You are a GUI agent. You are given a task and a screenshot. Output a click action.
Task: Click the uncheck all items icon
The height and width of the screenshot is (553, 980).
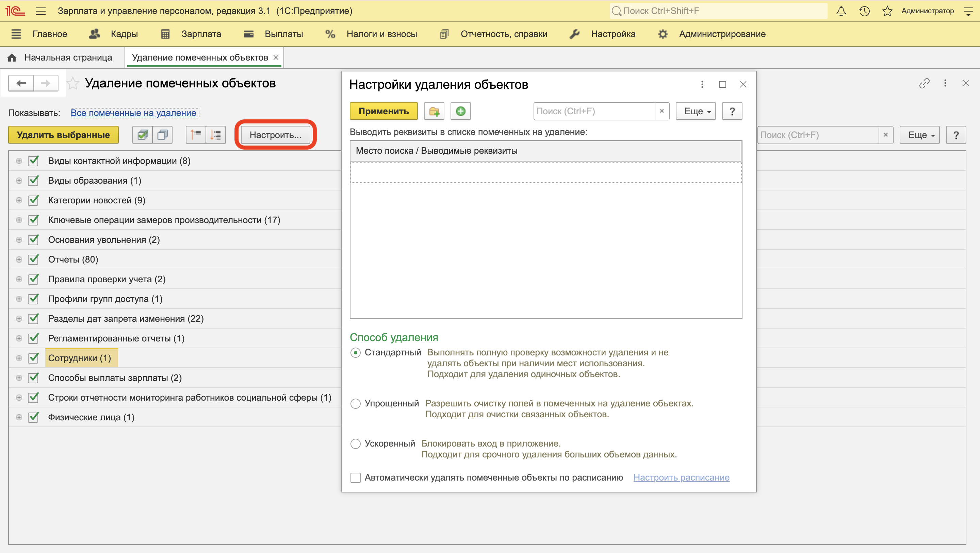point(162,135)
